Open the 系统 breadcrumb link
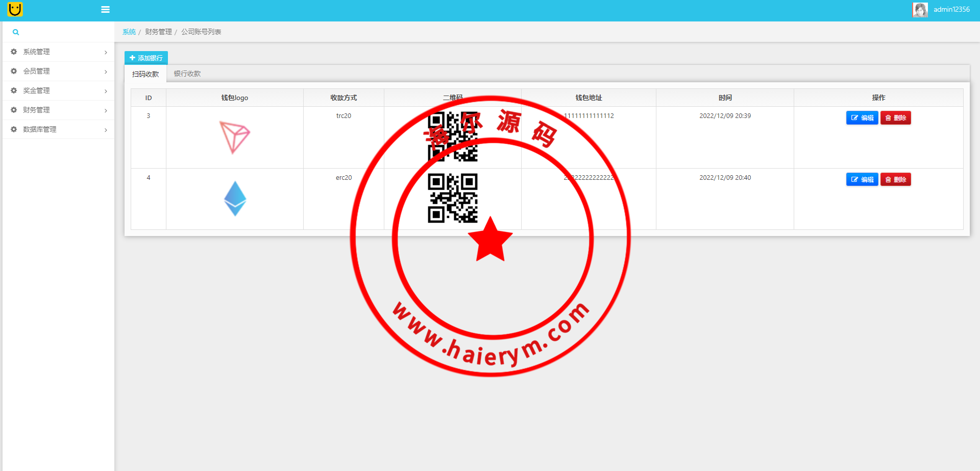The image size is (980, 471). point(129,32)
